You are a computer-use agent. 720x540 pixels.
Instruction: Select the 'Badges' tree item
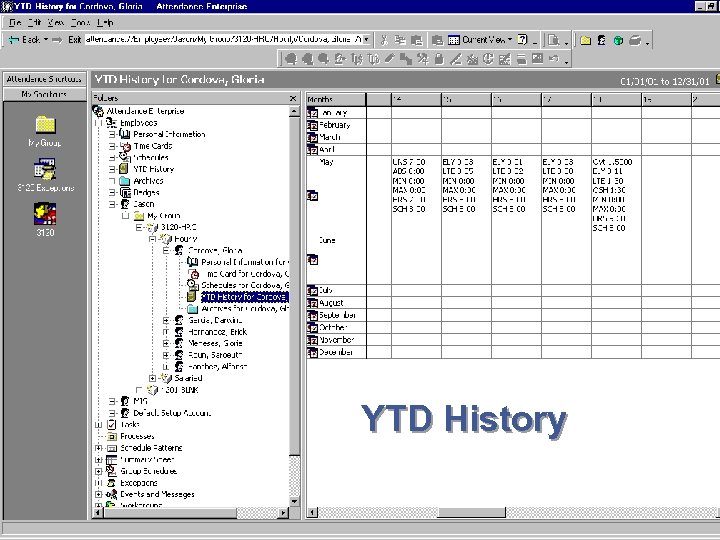146,192
